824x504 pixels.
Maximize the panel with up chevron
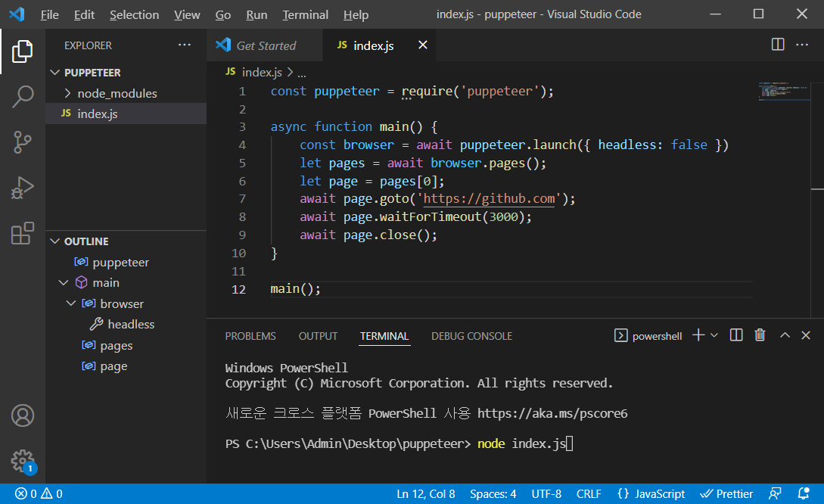(785, 335)
